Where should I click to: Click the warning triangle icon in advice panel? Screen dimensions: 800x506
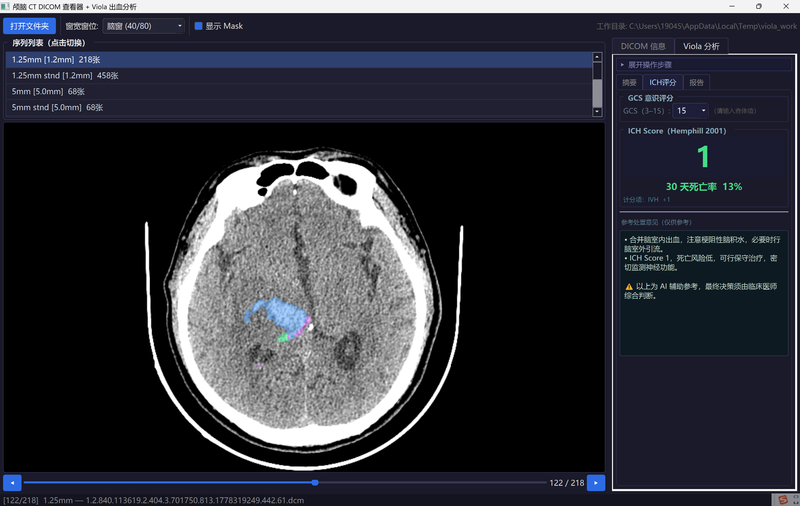click(x=629, y=287)
